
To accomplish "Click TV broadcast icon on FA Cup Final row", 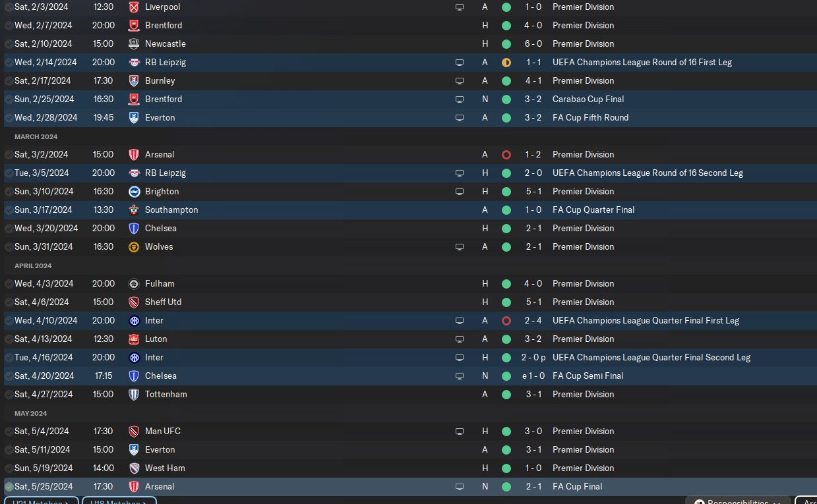I will pos(460,487).
